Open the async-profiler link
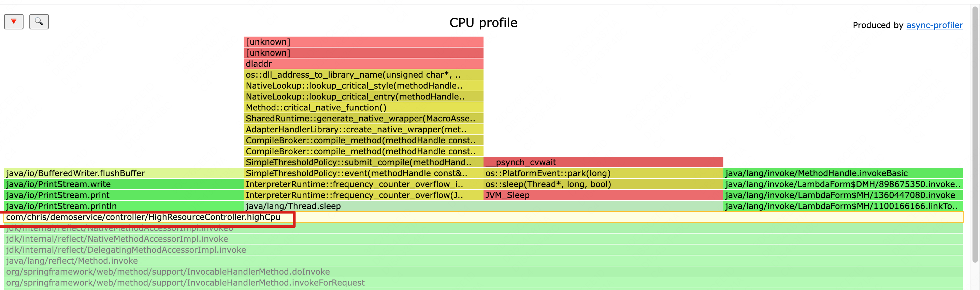This screenshot has height=290, width=980. point(934,25)
